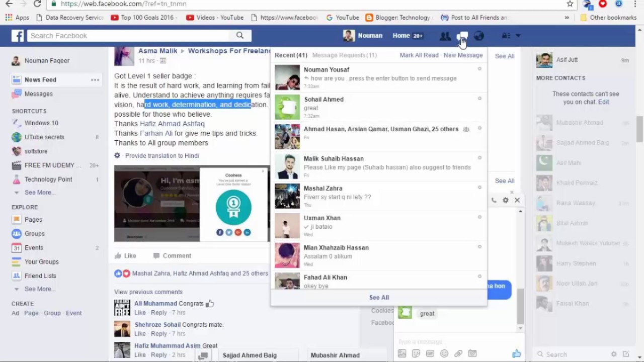Like Asma Malik's post
The width and height of the screenshot is (644, 362).
(125, 256)
